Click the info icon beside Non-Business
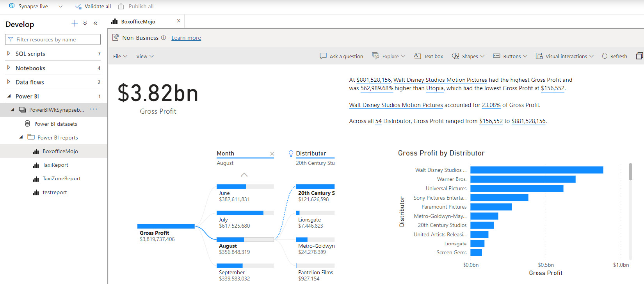The image size is (644, 284). 164,38
